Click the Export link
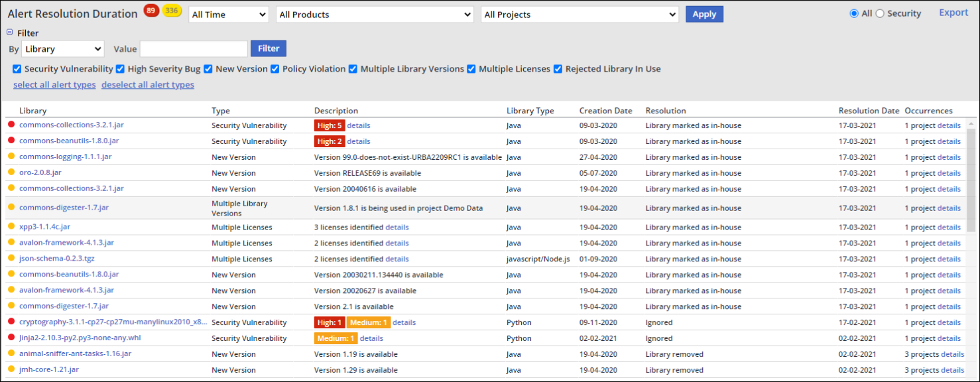This screenshot has width=980, height=382. (953, 13)
